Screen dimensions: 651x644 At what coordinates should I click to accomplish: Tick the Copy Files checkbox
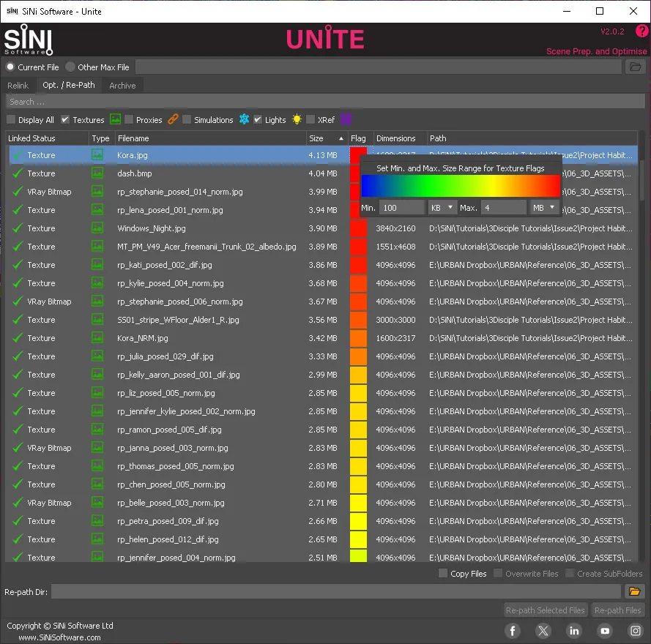tap(443, 574)
